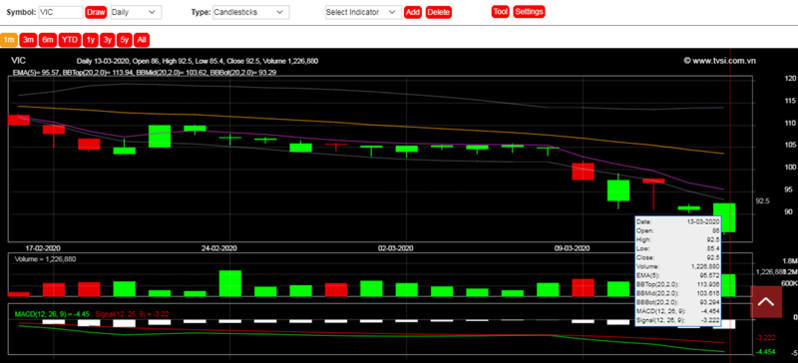Click the Add indicator button

pyautogui.click(x=413, y=12)
